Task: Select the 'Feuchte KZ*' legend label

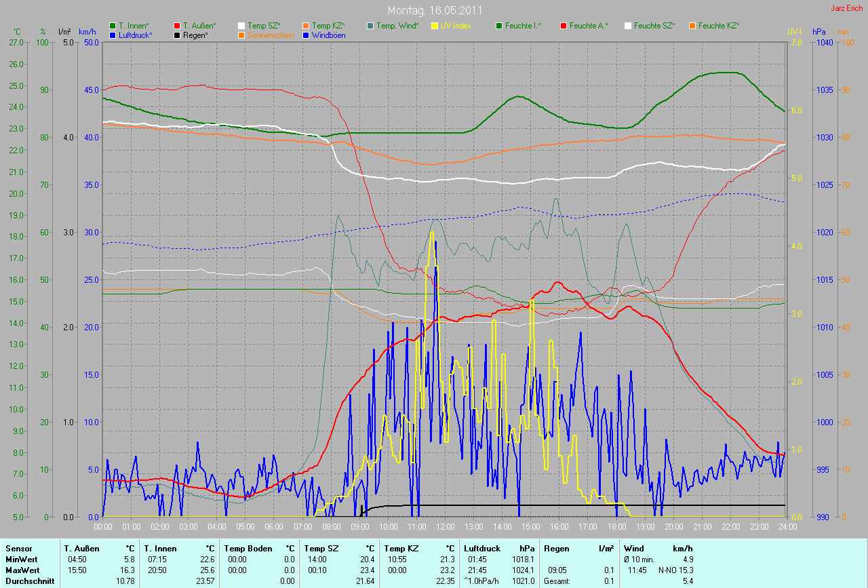Action: point(719,26)
